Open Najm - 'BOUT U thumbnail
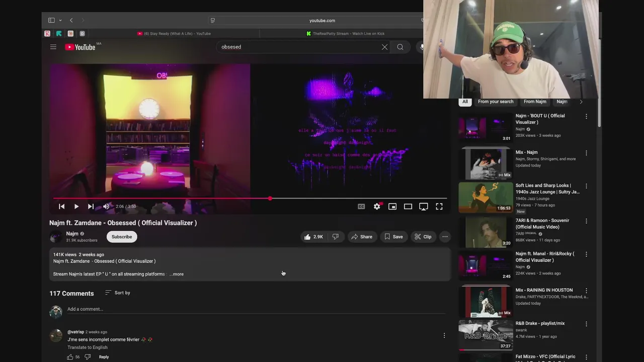 486,128
